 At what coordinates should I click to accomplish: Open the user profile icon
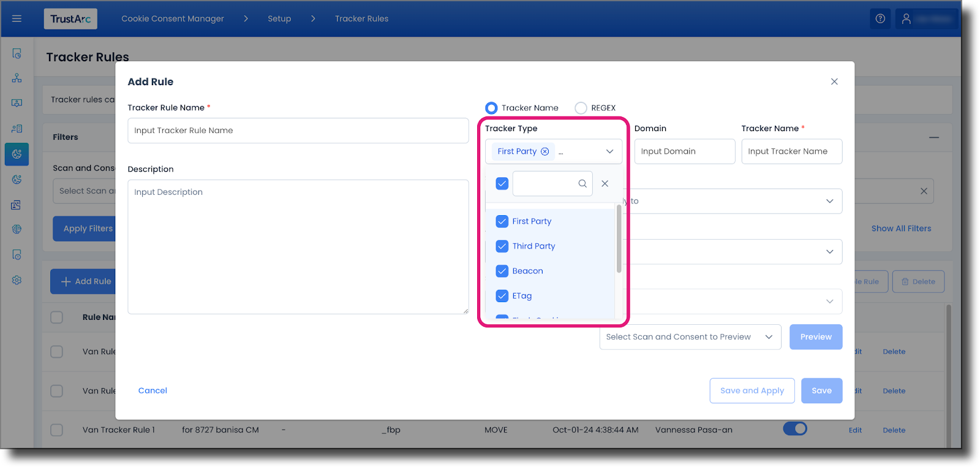tap(907, 19)
